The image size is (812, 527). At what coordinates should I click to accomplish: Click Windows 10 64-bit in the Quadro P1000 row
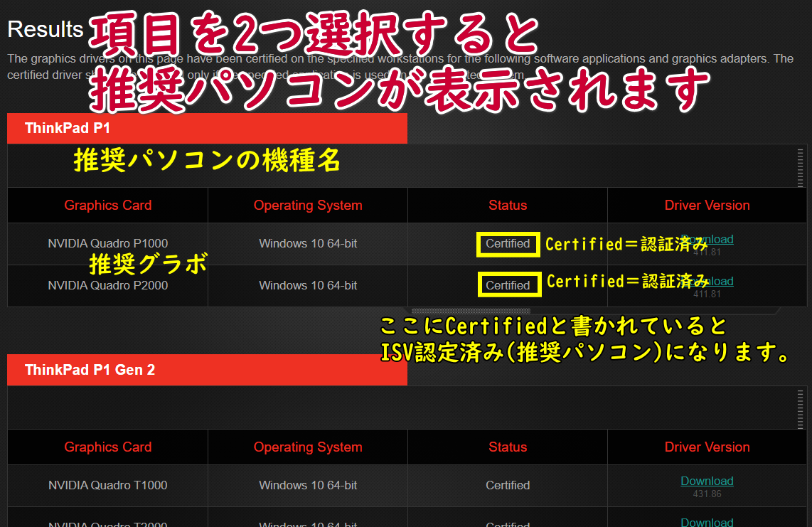[x=308, y=243]
